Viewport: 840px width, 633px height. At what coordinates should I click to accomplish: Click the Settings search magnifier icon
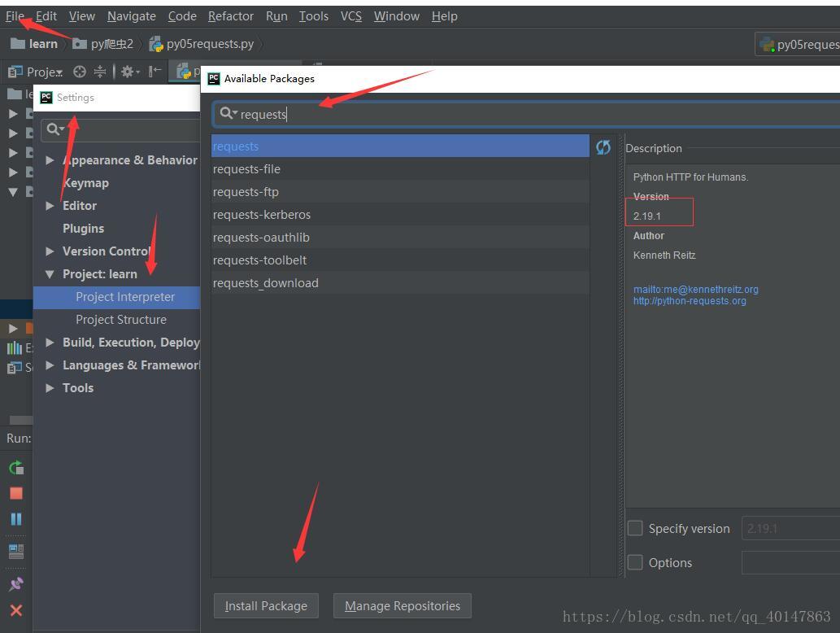click(x=54, y=129)
